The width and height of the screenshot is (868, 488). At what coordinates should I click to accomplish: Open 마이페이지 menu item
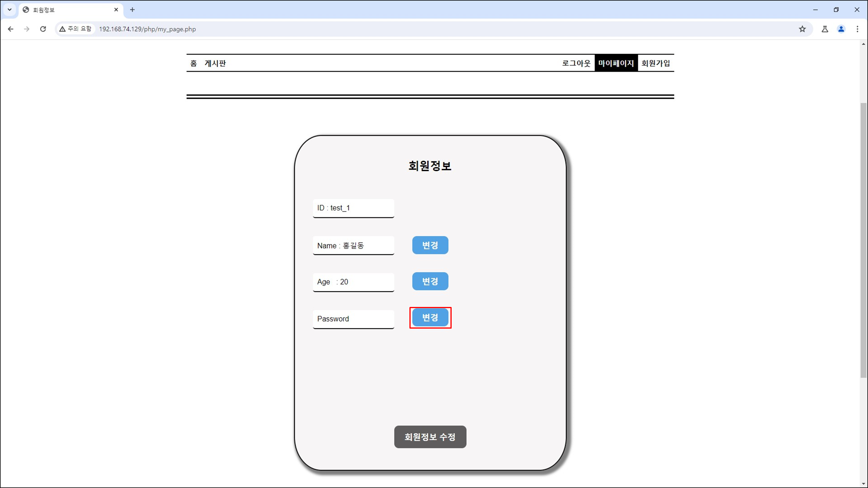click(x=616, y=63)
